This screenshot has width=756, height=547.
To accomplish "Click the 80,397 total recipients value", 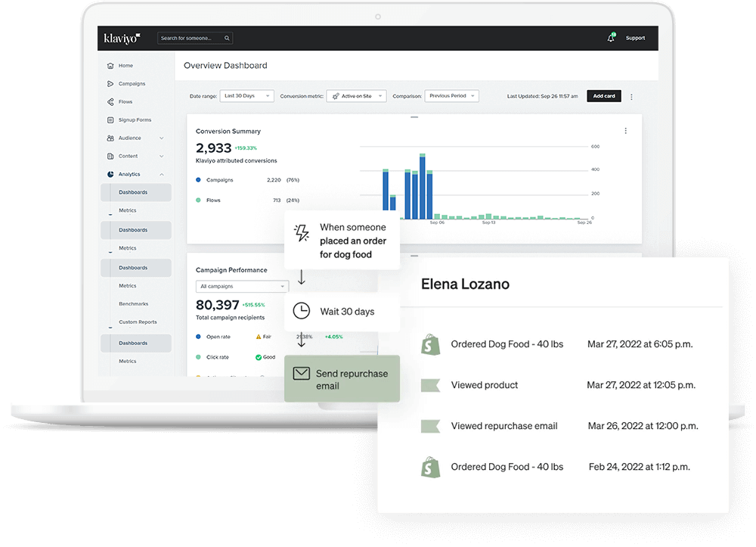I will coord(218,305).
